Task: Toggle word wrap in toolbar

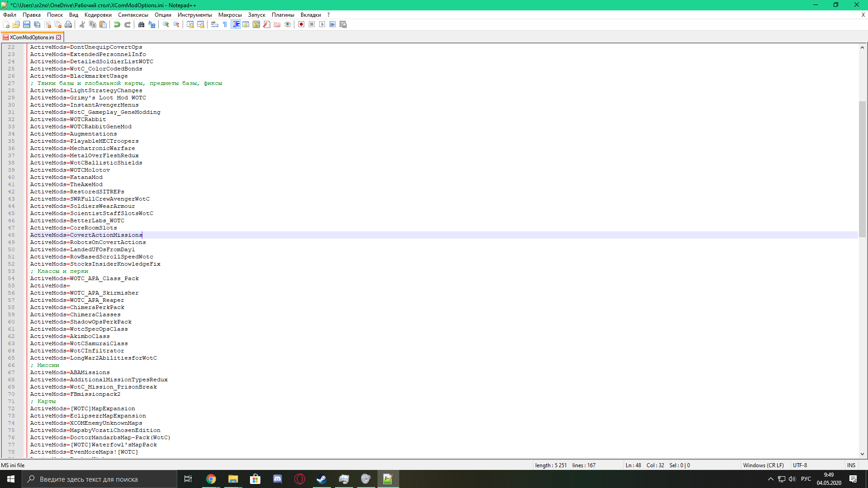Action: click(215, 24)
